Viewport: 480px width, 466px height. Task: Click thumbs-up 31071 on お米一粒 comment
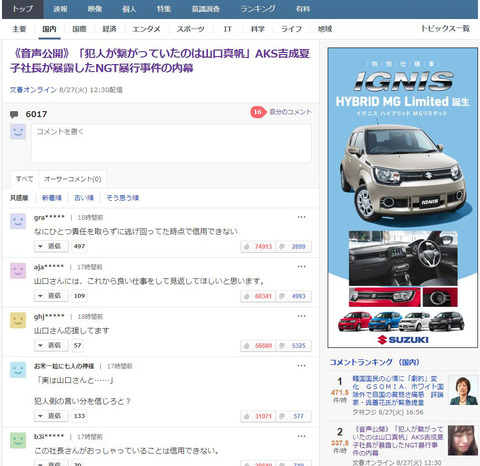(258, 416)
